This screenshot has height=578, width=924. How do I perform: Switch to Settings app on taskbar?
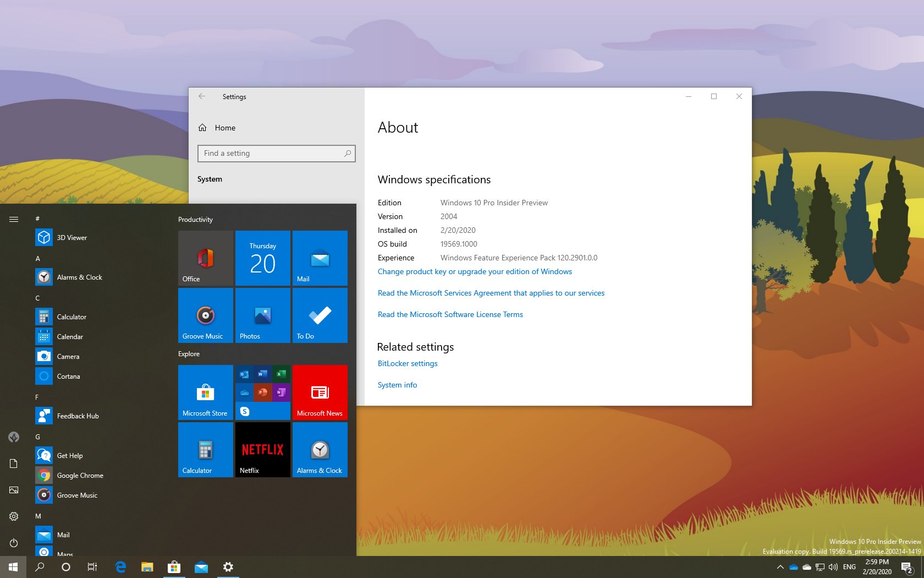[228, 567]
